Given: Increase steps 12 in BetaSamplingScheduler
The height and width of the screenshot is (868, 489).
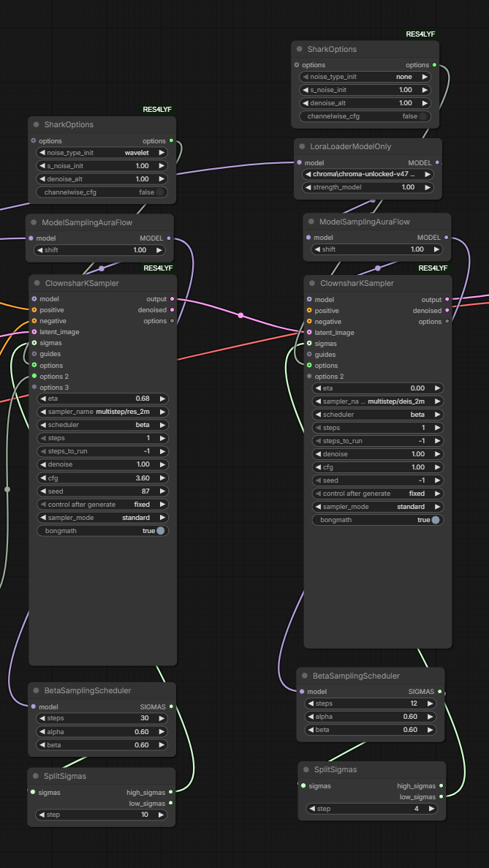Looking at the screenshot, I should click(x=430, y=703).
